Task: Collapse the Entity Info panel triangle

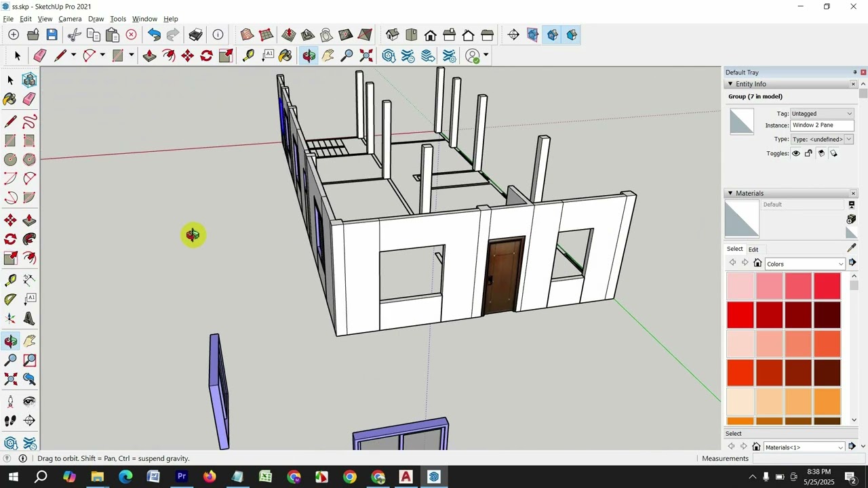Action: 730,84
